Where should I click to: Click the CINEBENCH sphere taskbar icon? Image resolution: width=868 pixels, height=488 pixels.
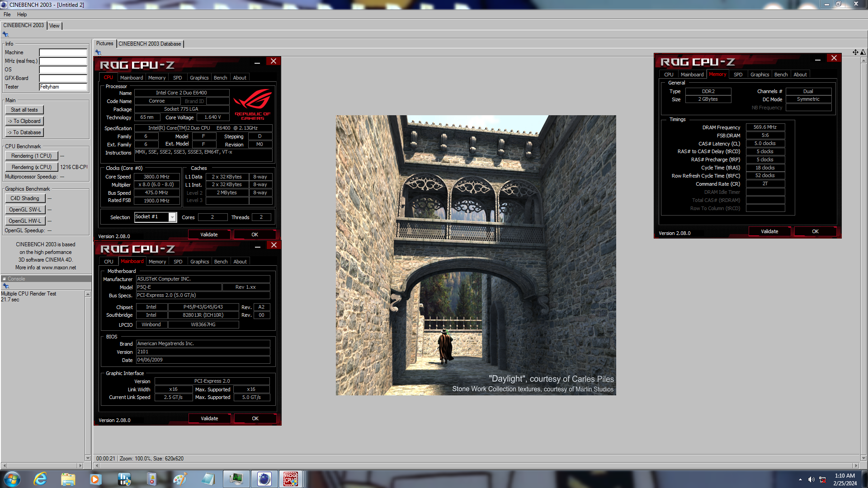(264, 479)
